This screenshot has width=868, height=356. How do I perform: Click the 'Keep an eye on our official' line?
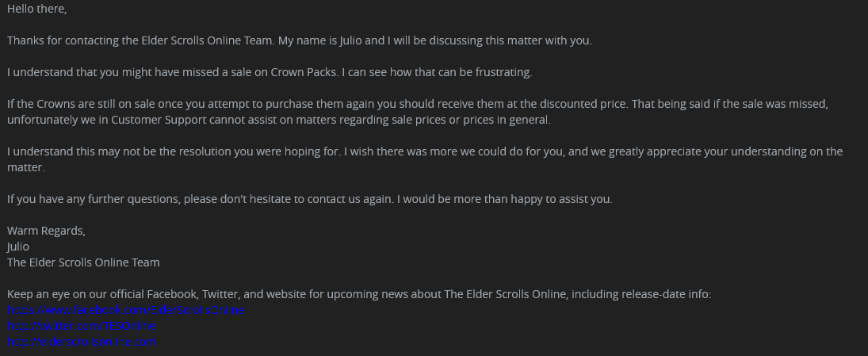[359, 294]
